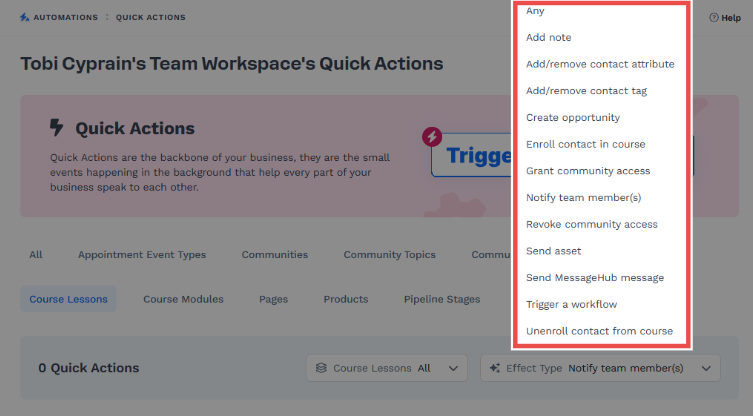Click the Course Lessons stack icon in filter
The width and height of the screenshot is (753, 416).
(321, 368)
